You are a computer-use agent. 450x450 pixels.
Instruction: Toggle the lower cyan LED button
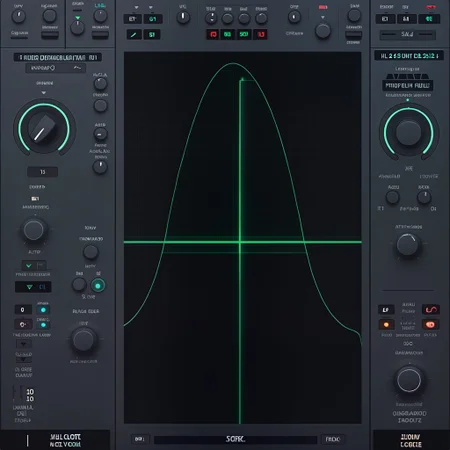pyautogui.click(x=43, y=324)
